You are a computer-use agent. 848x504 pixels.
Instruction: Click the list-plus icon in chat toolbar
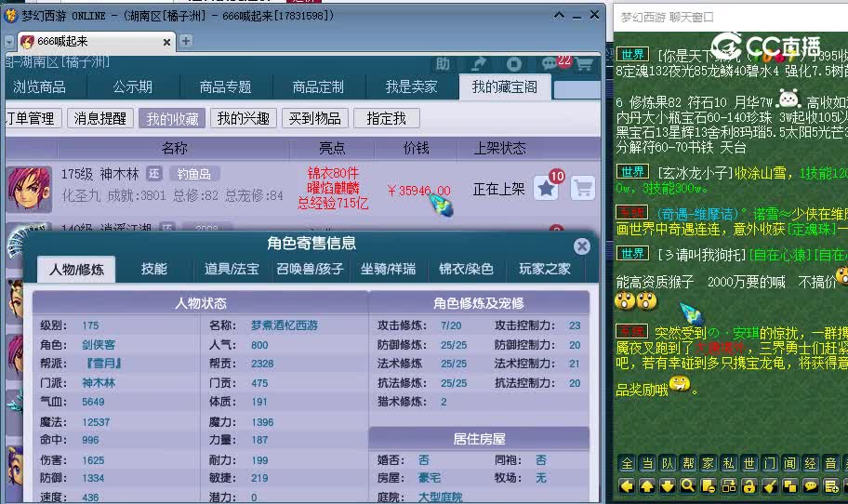(831, 486)
